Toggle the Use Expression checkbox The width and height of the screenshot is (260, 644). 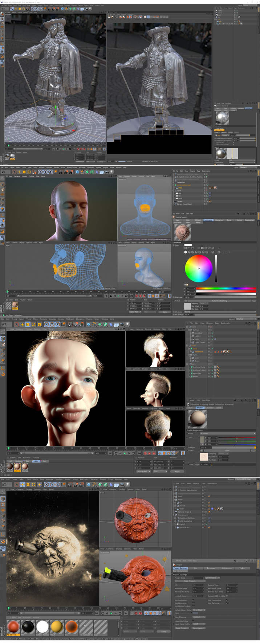tap(227, 600)
